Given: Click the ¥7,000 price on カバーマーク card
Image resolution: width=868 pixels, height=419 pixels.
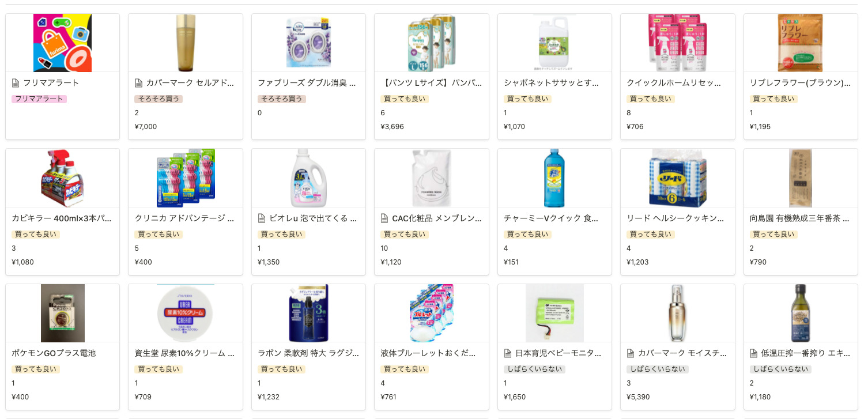Looking at the screenshot, I should click(x=146, y=127).
